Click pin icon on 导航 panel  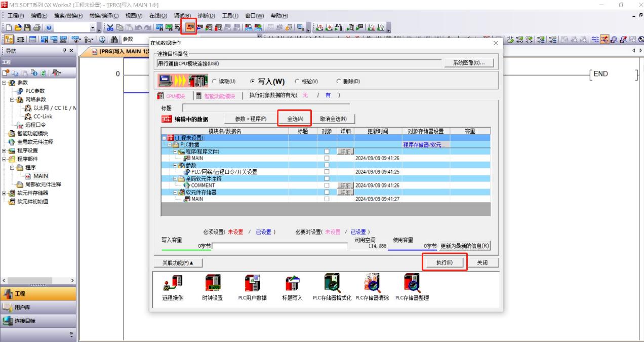(65, 51)
